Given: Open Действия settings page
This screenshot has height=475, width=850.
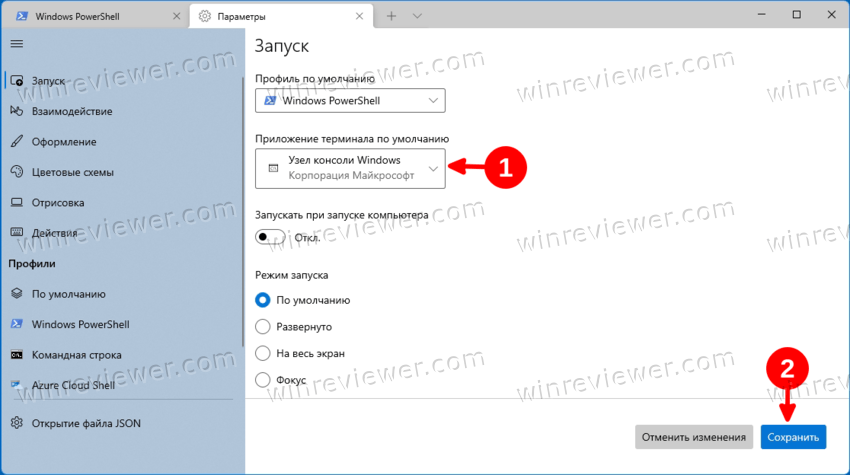Looking at the screenshot, I should pos(123,233).
